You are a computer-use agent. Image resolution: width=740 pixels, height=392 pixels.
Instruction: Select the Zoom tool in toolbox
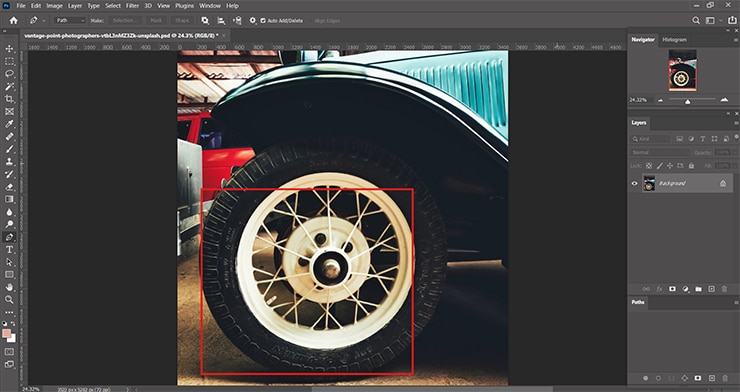(9, 300)
